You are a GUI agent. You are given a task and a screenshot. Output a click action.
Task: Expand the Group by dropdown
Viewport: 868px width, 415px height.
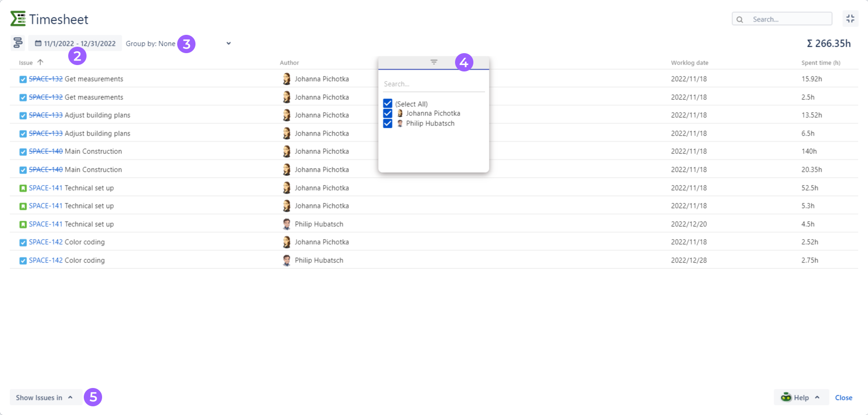click(x=228, y=43)
